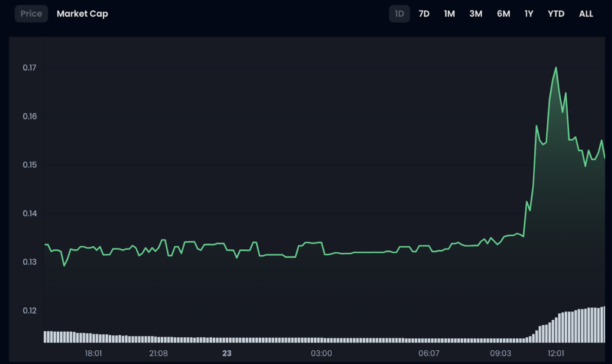Set chart range to 1M
This screenshot has height=364, width=612.
[x=449, y=14]
